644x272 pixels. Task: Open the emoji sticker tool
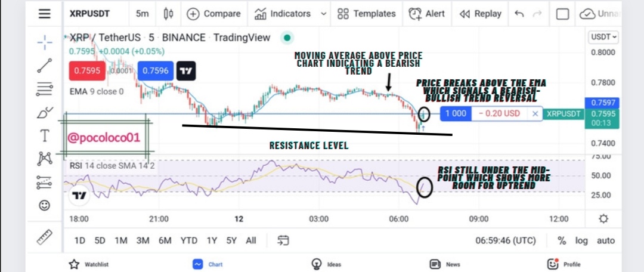coord(44,205)
